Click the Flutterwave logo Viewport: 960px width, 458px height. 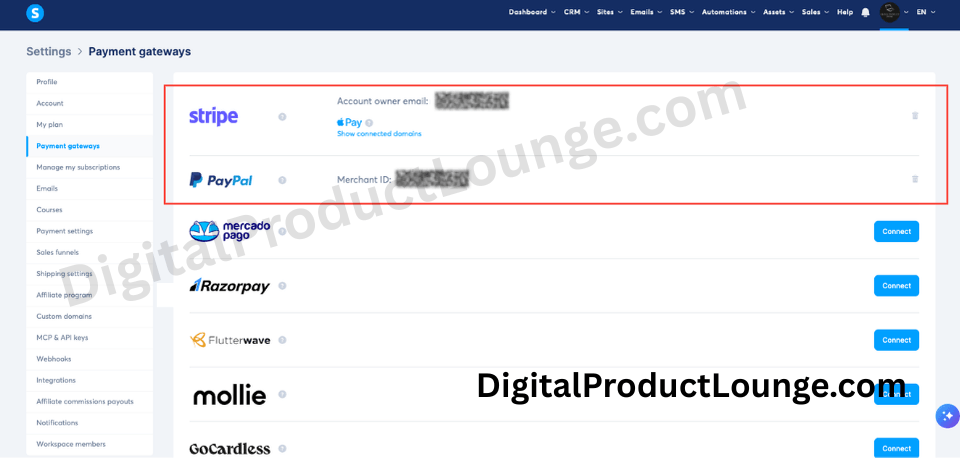pos(230,340)
